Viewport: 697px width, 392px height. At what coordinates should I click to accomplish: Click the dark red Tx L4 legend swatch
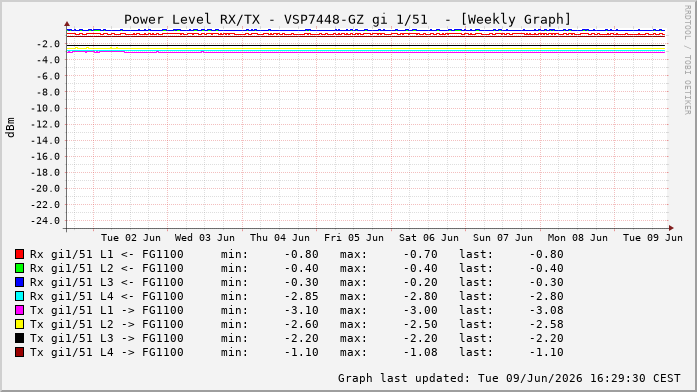[x=19, y=352]
